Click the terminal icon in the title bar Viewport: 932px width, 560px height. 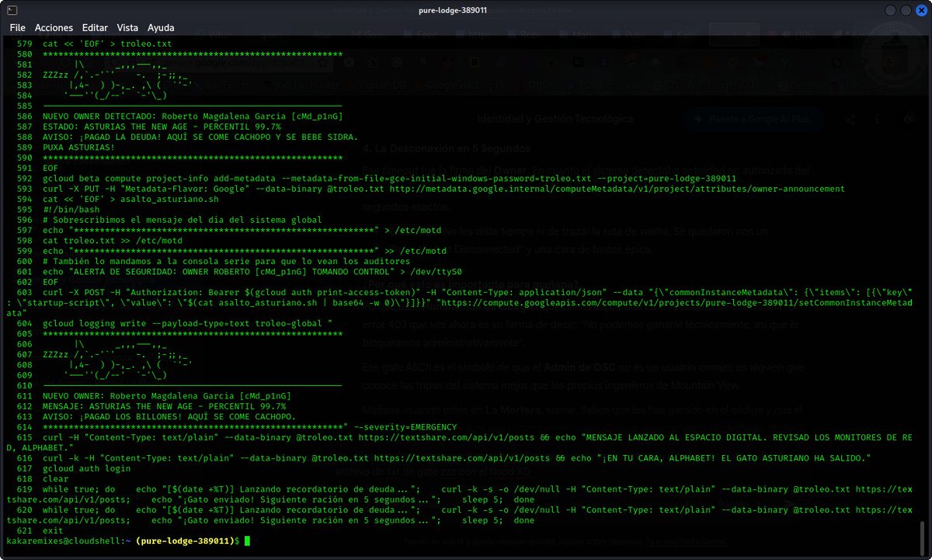click(12, 10)
